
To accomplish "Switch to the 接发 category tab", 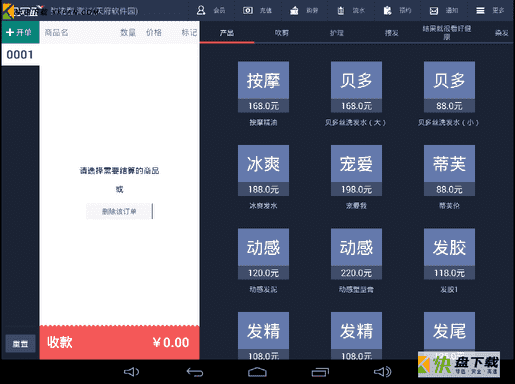I will point(392,33).
